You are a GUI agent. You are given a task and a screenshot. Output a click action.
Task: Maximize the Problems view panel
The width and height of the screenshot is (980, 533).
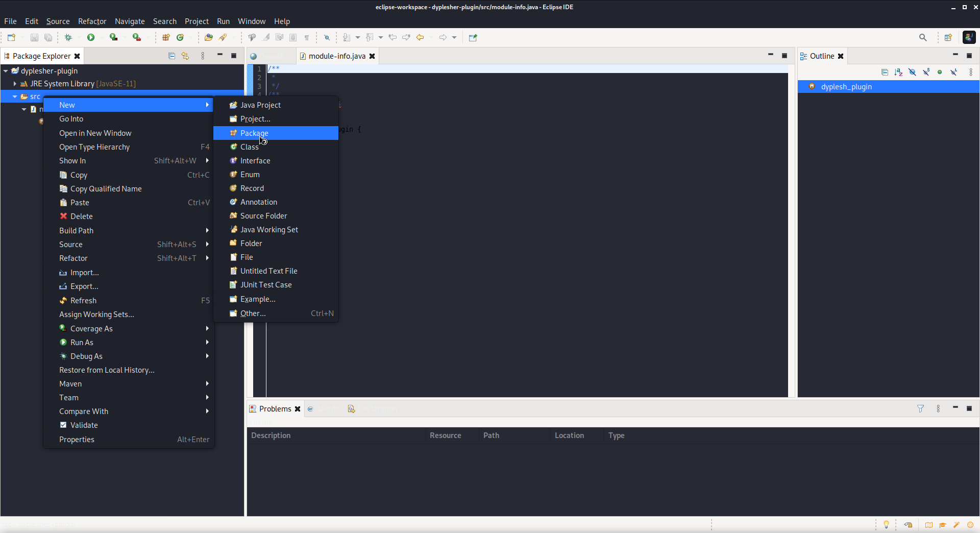tap(969, 408)
